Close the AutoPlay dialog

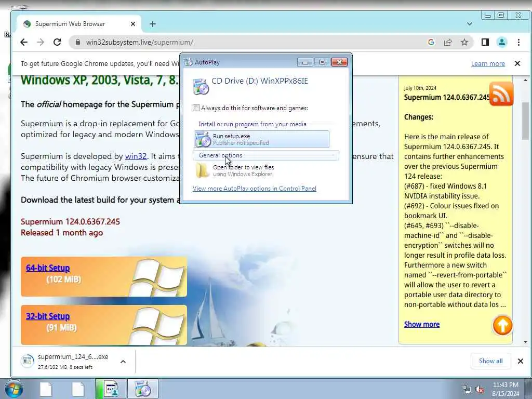[339, 62]
